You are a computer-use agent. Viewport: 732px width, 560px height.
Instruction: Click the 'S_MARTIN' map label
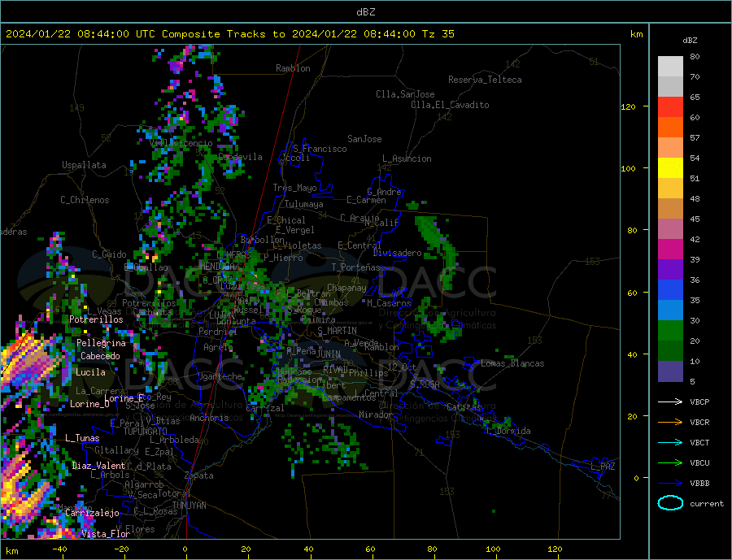click(x=337, y=331)
